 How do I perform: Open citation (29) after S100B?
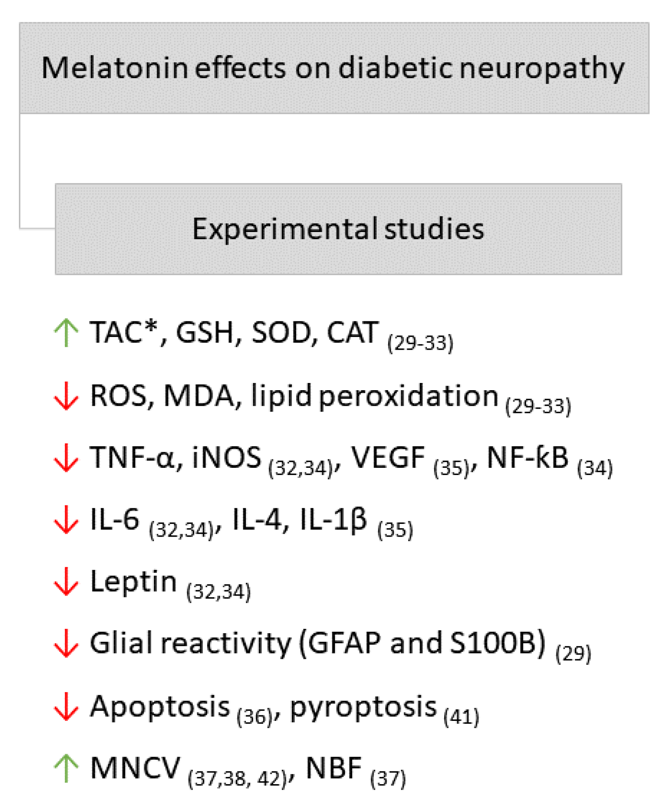tap(573, 654)
